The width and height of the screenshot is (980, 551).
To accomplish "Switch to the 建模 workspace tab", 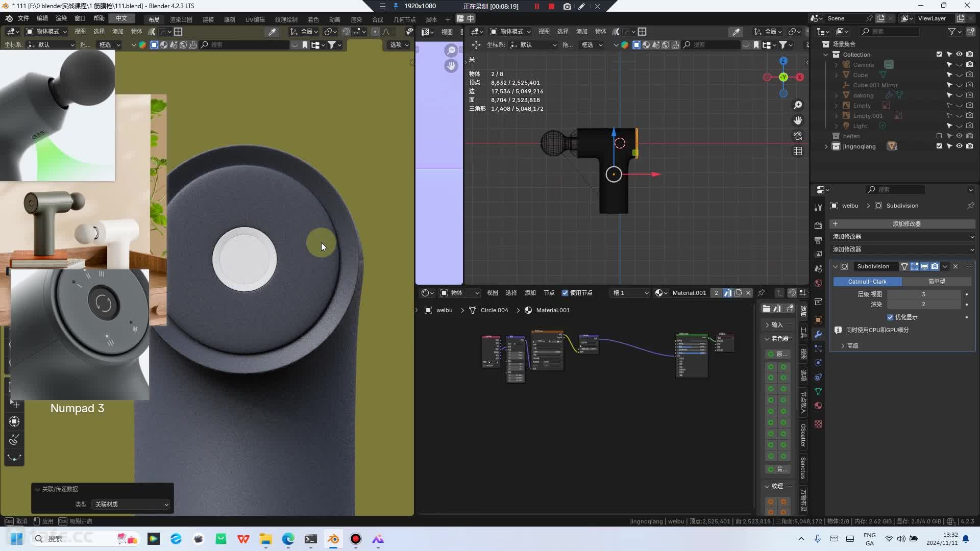I will pos(208,19).
